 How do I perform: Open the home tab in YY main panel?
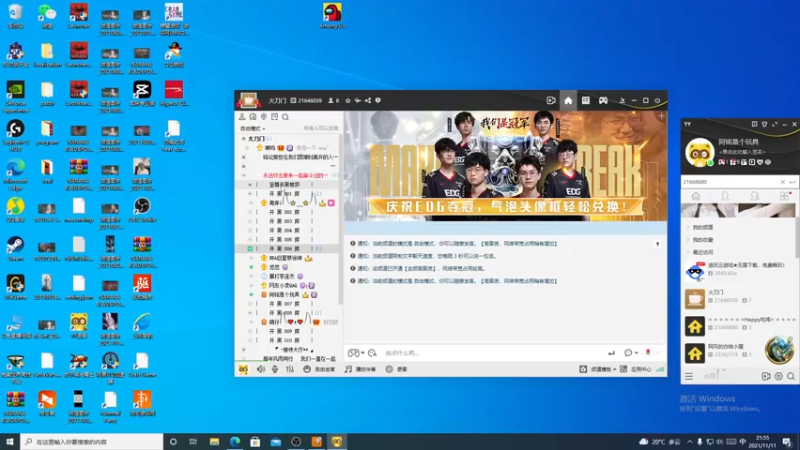point(695,196)
